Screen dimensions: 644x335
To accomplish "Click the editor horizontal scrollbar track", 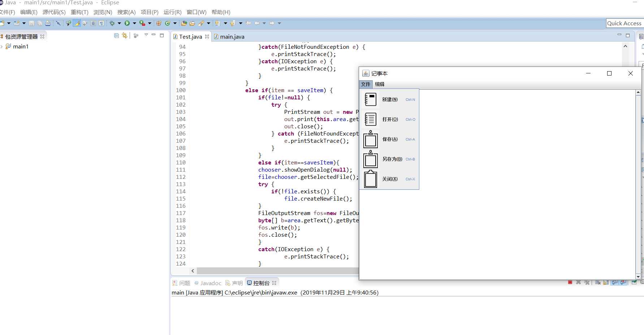I will (x=277, y=271).
